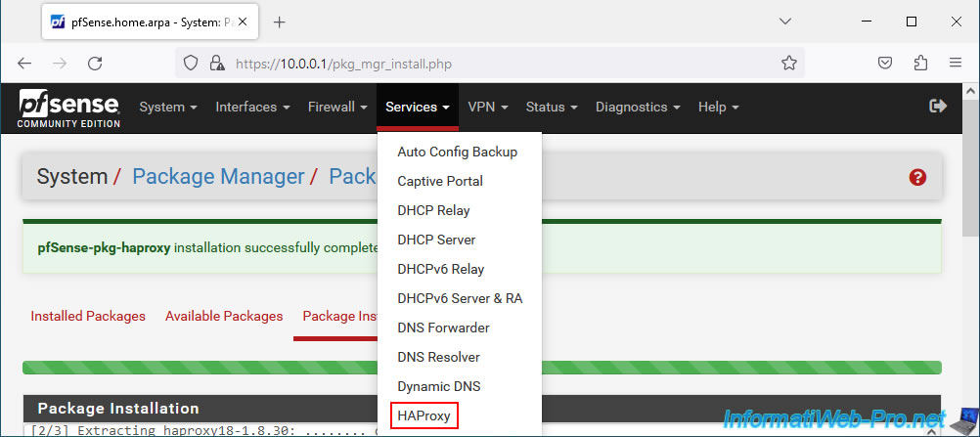
Task: Click the page scrollbar up arrow
Action: coord(970,91)
